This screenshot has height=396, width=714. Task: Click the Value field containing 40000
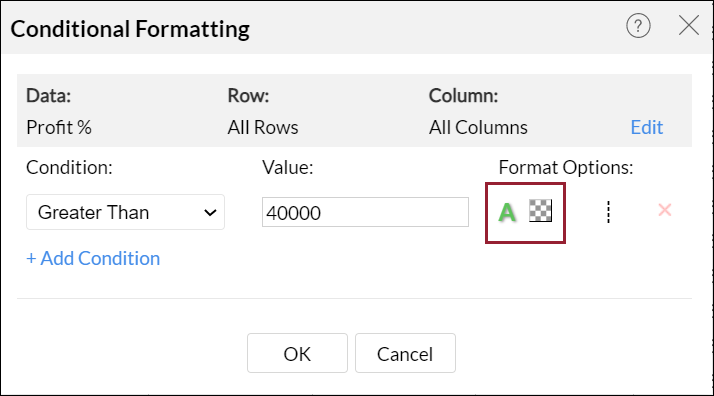click(365, 212)
